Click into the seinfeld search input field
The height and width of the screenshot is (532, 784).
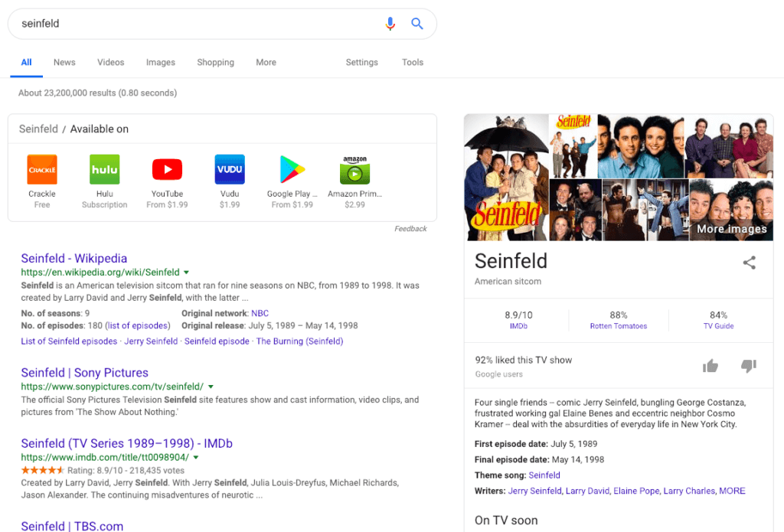[200, 24]
